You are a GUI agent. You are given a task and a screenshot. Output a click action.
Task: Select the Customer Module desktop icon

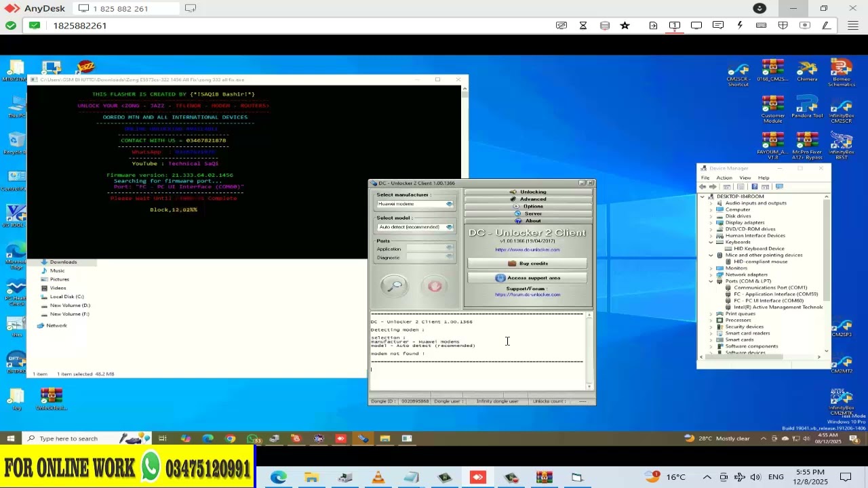(772, 109)
